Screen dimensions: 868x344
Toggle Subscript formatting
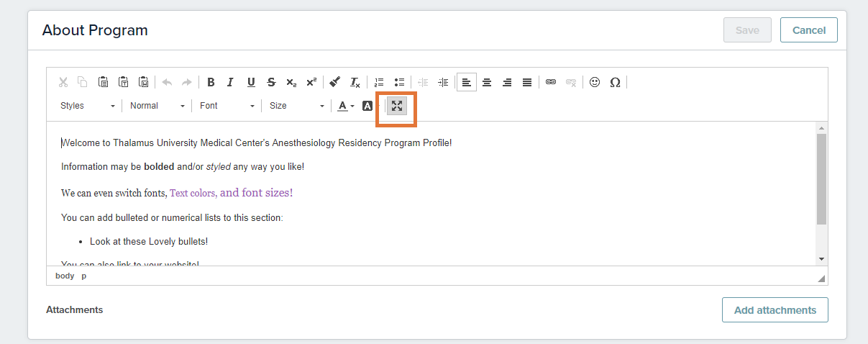(291, 82)
